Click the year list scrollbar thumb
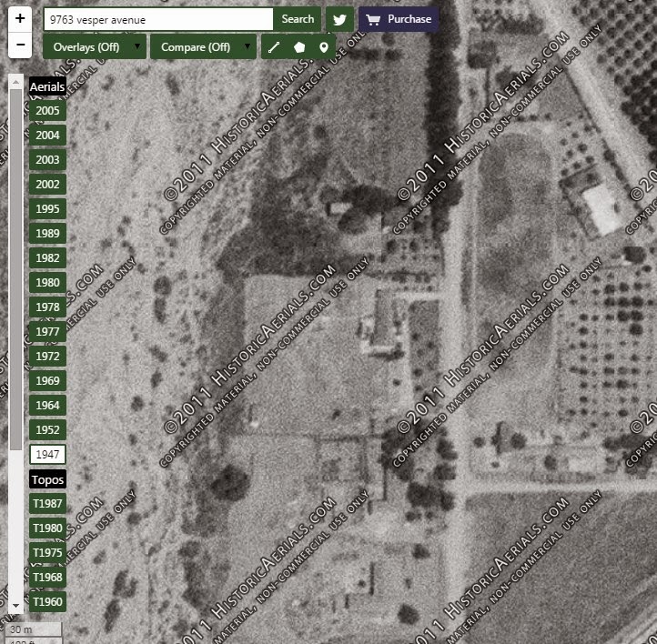The height and width of the screenshot is (644, 657). (x=15, y=269)
